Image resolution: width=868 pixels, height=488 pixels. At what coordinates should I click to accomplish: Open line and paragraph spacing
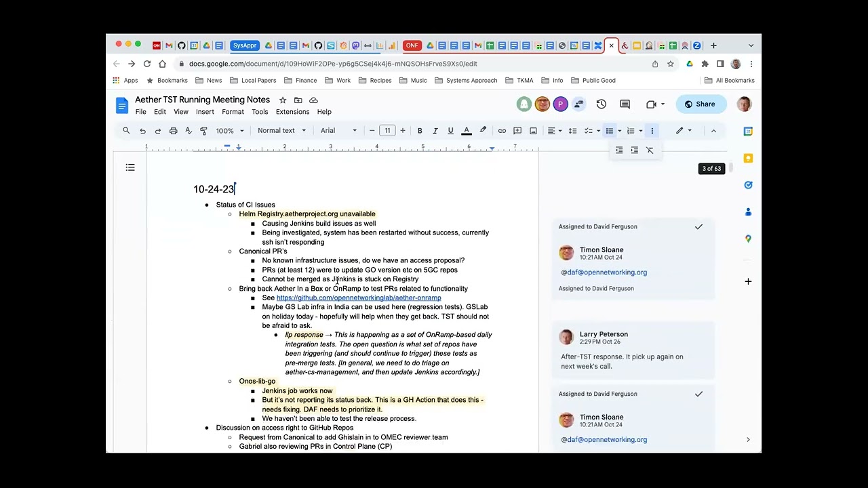coord(572,131)
